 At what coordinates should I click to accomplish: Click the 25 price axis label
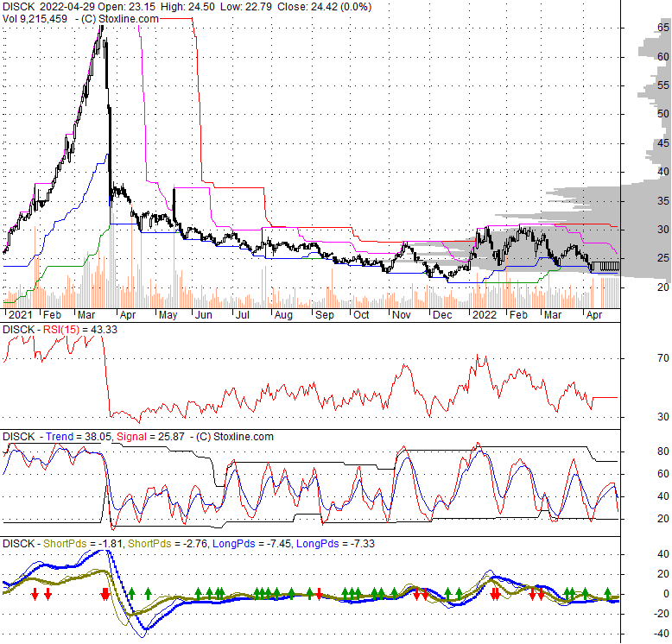pos(663,258)
